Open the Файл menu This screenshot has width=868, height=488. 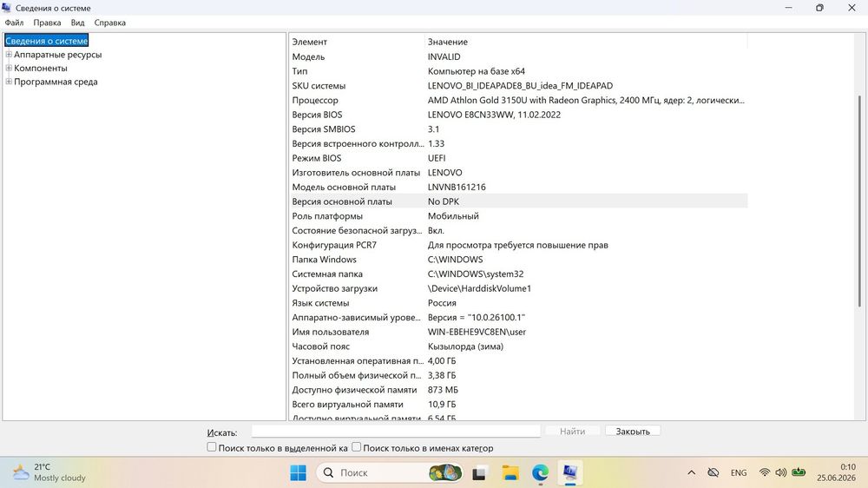coord(14,23)
